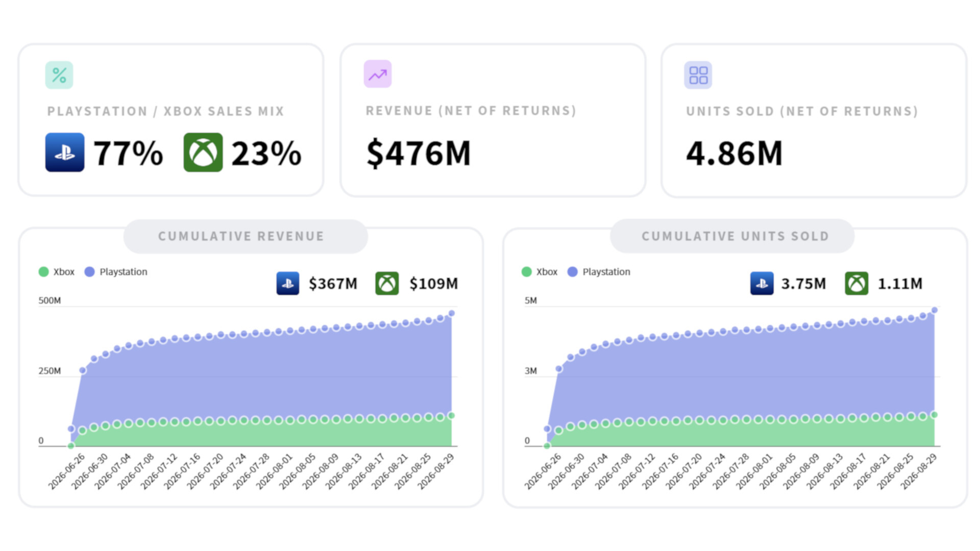
Task: Click 2026-08-01 axis label in units chart
Action: tap(754, 471)
